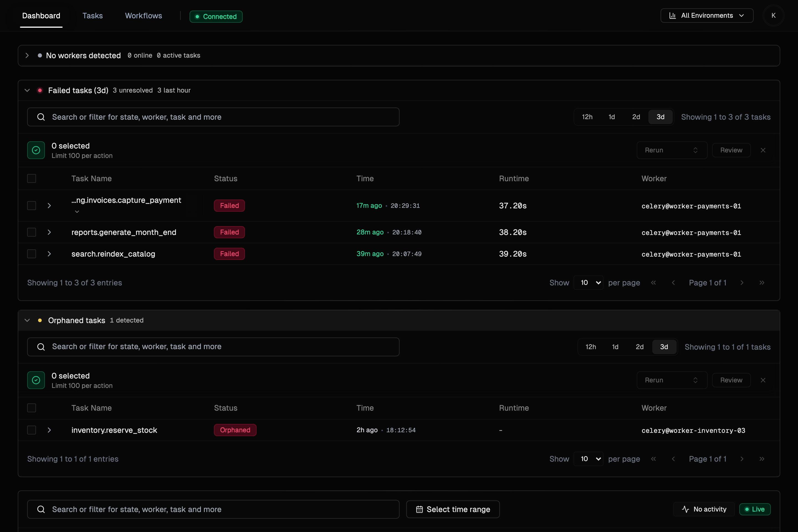Click the bar chart icon in All Environments
The image size is (798, 532).
672,16
